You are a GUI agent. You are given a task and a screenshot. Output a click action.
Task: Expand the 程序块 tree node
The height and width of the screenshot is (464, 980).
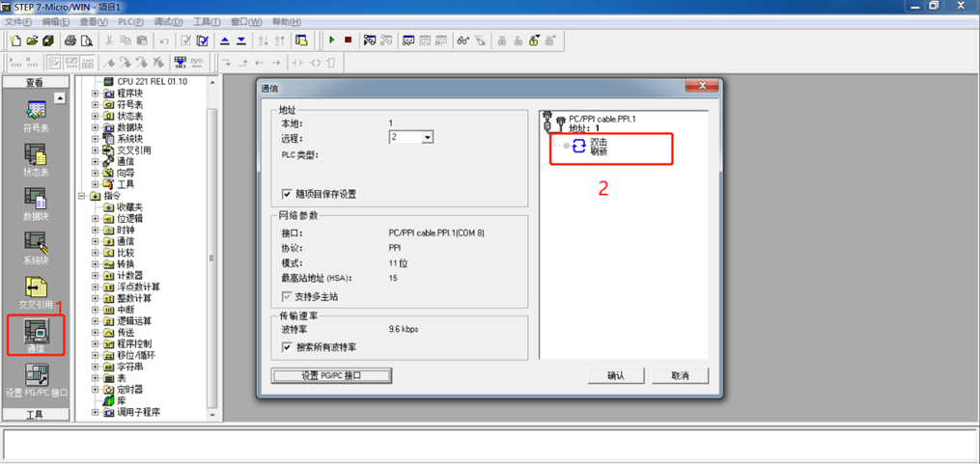click(96, 93)
